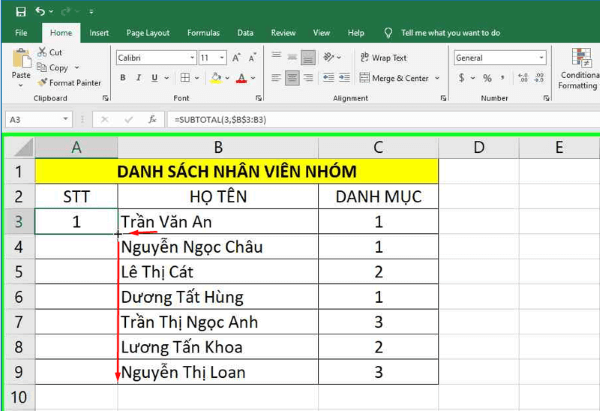
Task: Expand the Fill Color palette arrow
Action: [x=227, y=78]
